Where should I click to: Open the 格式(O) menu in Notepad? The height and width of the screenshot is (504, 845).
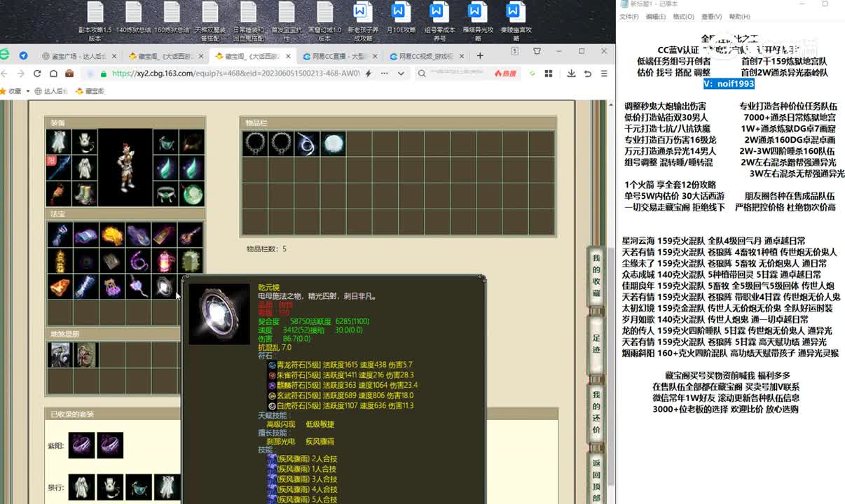coord(683,17)
